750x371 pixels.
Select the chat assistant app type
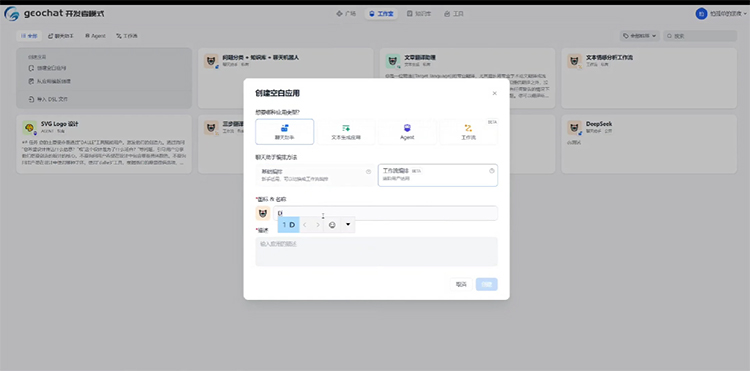coord(285,131)
